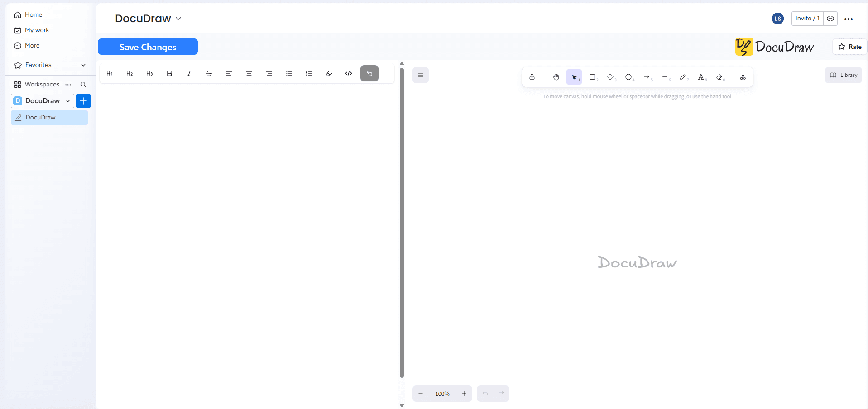Click the Save Changes button
868x409 pixels.
147,47
